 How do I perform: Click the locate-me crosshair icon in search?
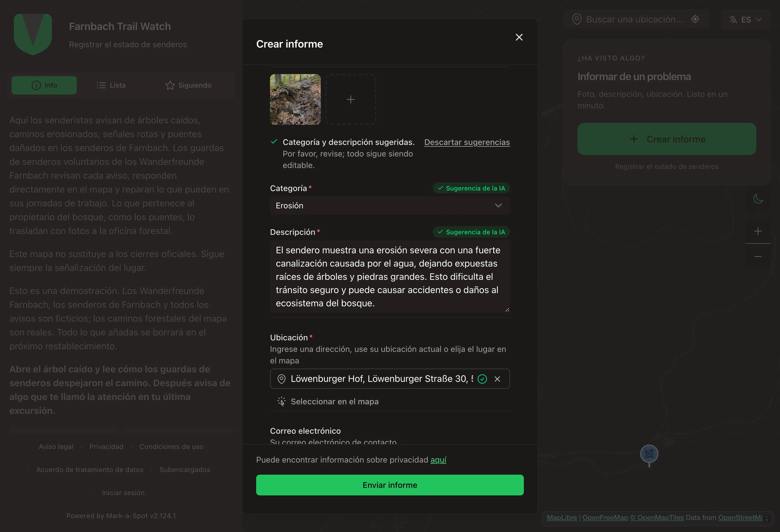[695, 19]
